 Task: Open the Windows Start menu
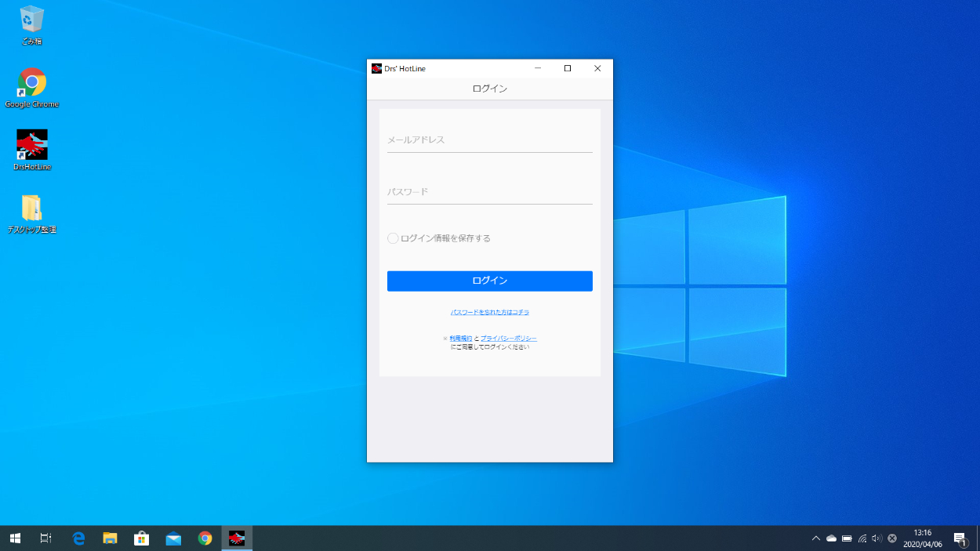(15, 538)
